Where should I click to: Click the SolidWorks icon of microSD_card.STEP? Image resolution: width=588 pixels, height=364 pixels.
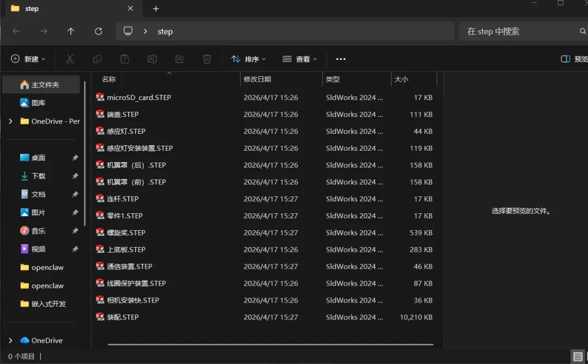tap(100, 97)
